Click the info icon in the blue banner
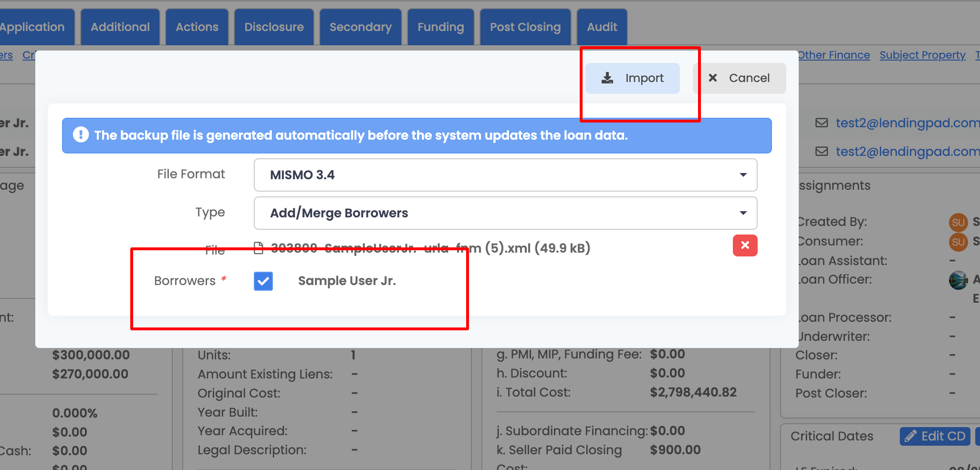The image size is (980, 470). (x=81, y=135)
